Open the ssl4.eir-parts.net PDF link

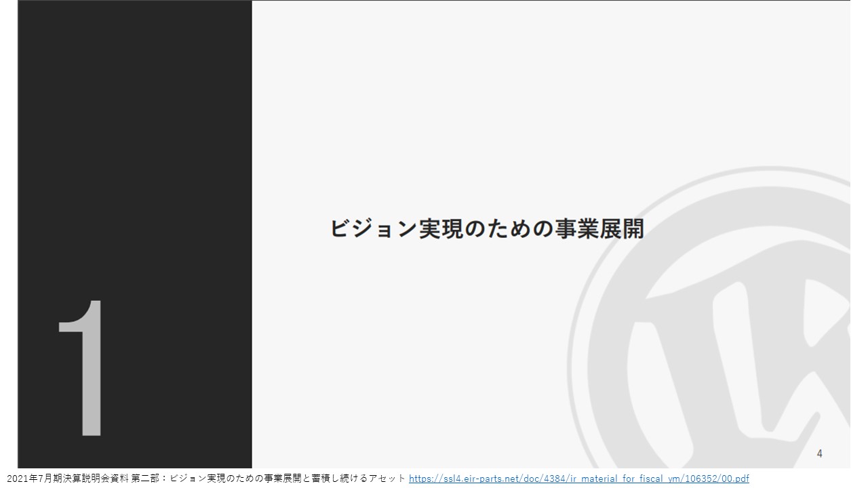point(579,479)
